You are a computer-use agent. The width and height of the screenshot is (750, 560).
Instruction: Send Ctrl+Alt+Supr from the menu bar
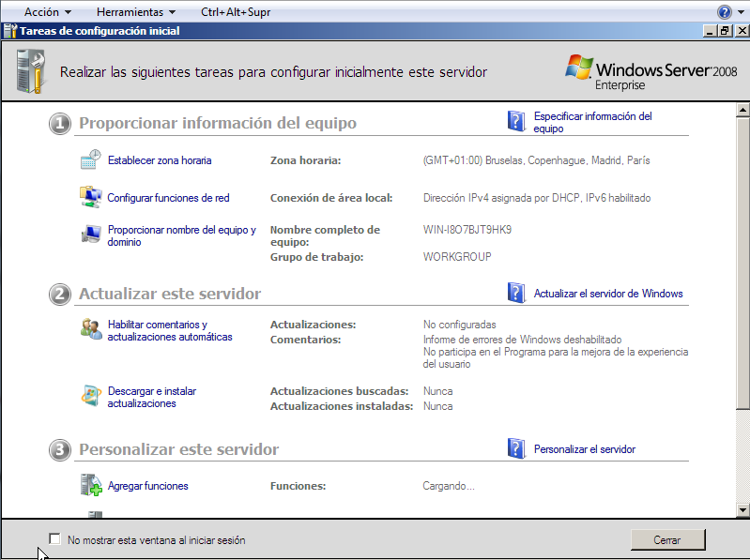point(236,12)
